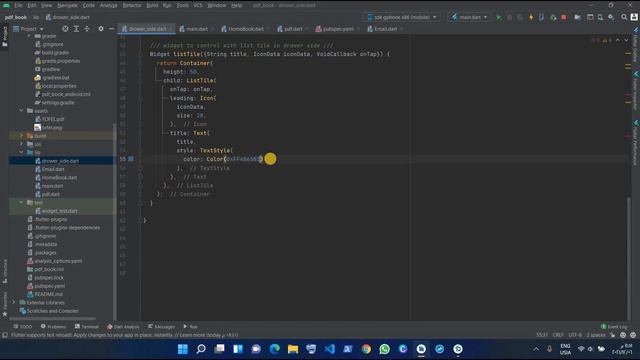Open the SDK Manager icon in toolbar

coord(611,17)
